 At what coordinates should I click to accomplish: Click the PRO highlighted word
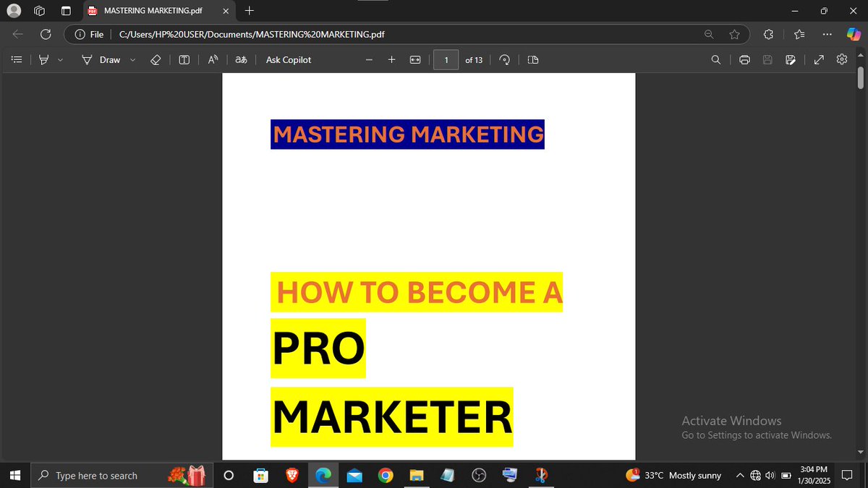(318, 348)
